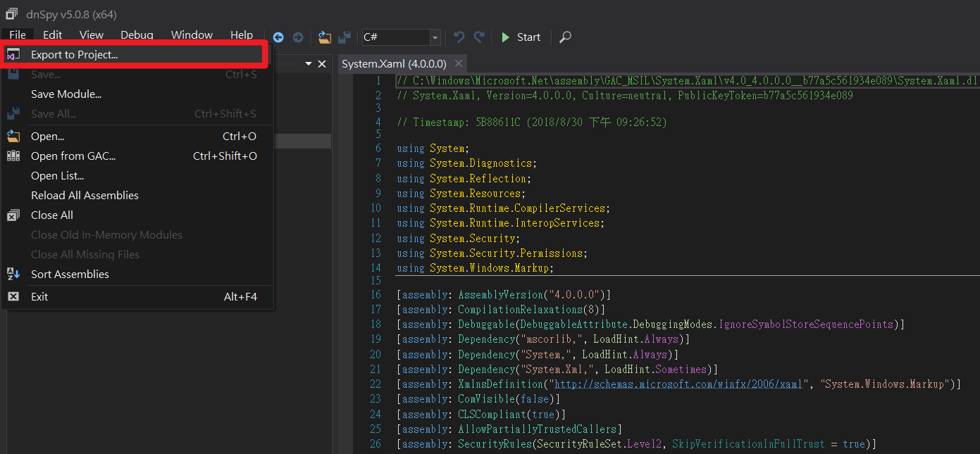Click 'using System.Diagnostics' in line 7
This screenshot has height=454, width=980.
point(466,163)
